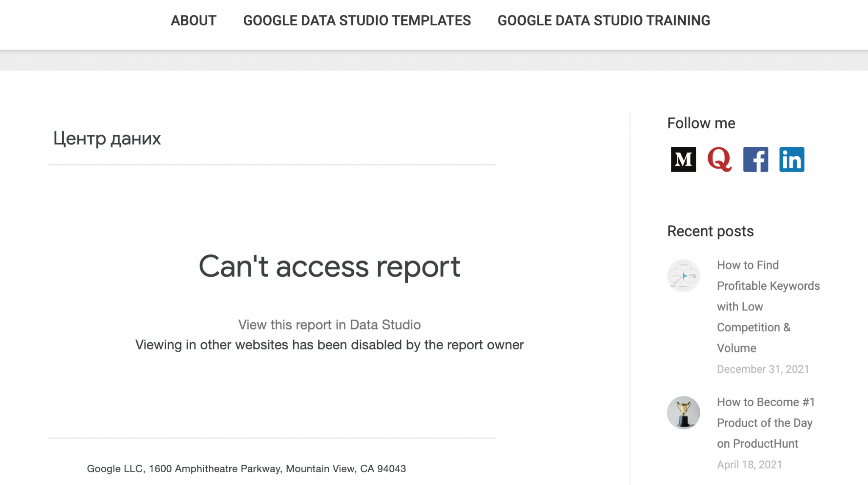Open the Medium profile icon

point(684,160)
